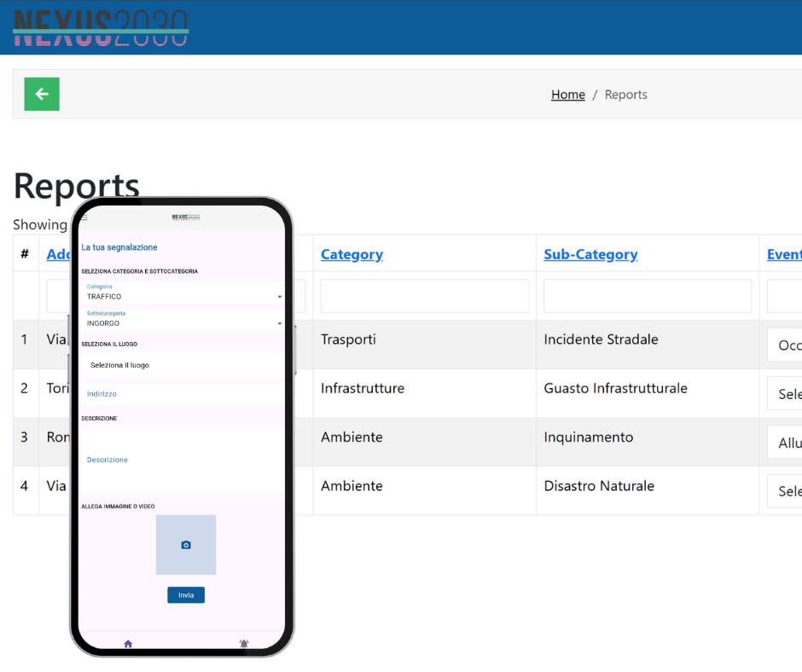Screen dimensions: 802x672
Task: Tap La tua segnalazione title
Action: tap(119, 247)
